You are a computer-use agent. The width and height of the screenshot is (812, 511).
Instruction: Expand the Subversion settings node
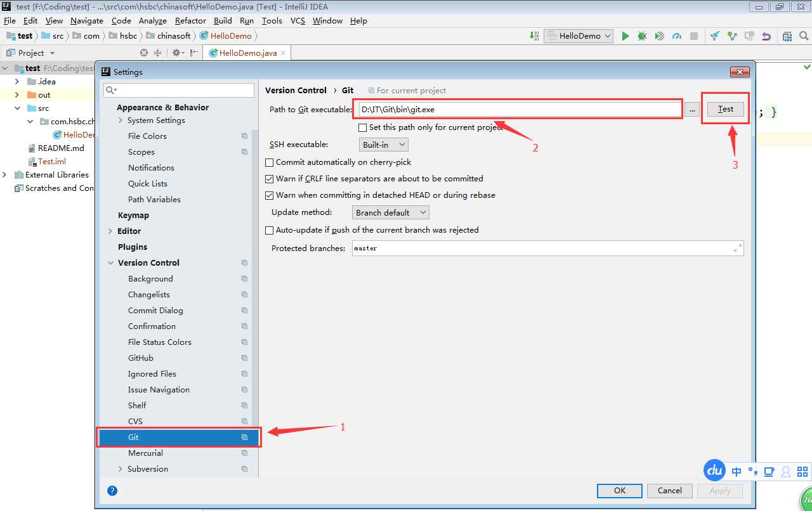(x=121, y=469)
